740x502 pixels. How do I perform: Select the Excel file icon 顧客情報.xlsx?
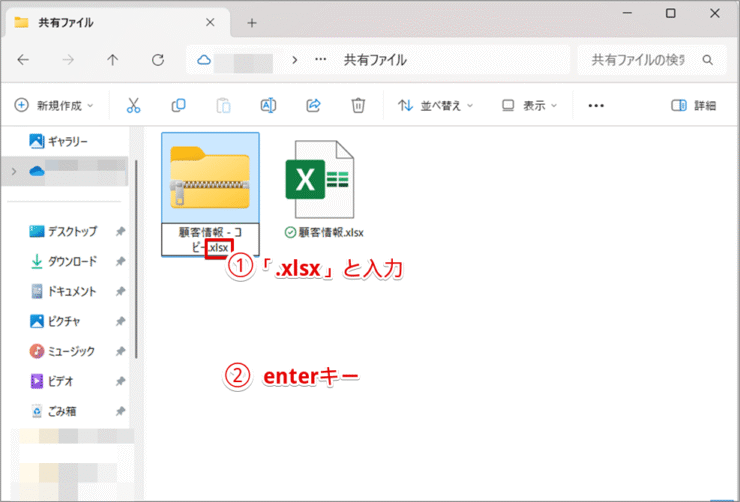(x=320, y=179)
